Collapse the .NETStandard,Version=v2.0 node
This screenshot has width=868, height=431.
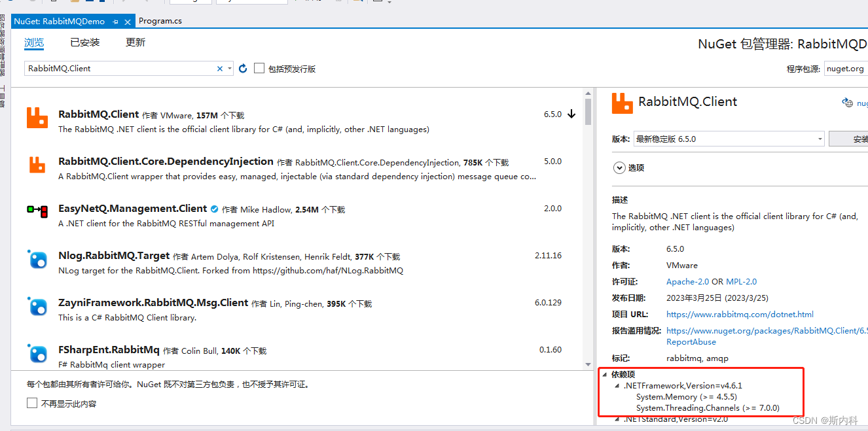tap(617, 419)
